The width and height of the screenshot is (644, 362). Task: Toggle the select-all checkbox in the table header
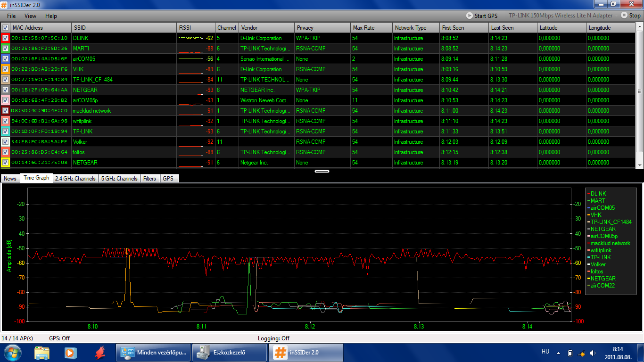pos(5,28)
